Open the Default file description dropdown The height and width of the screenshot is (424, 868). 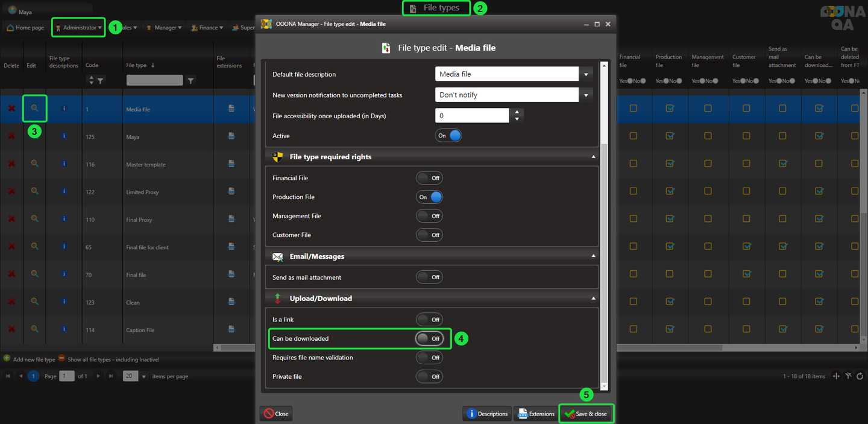point(586,74)
